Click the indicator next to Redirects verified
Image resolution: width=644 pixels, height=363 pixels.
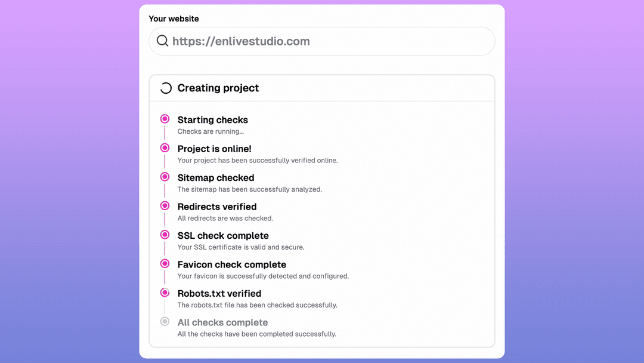[x=165, y=205]
